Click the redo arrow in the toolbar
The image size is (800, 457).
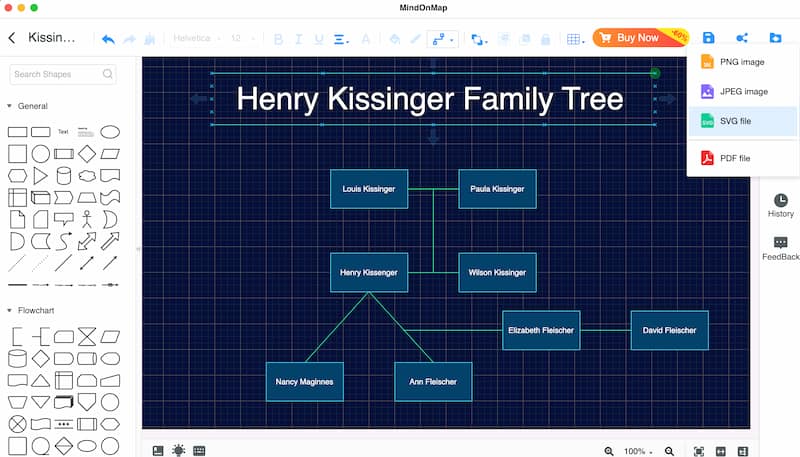[130, 39]
